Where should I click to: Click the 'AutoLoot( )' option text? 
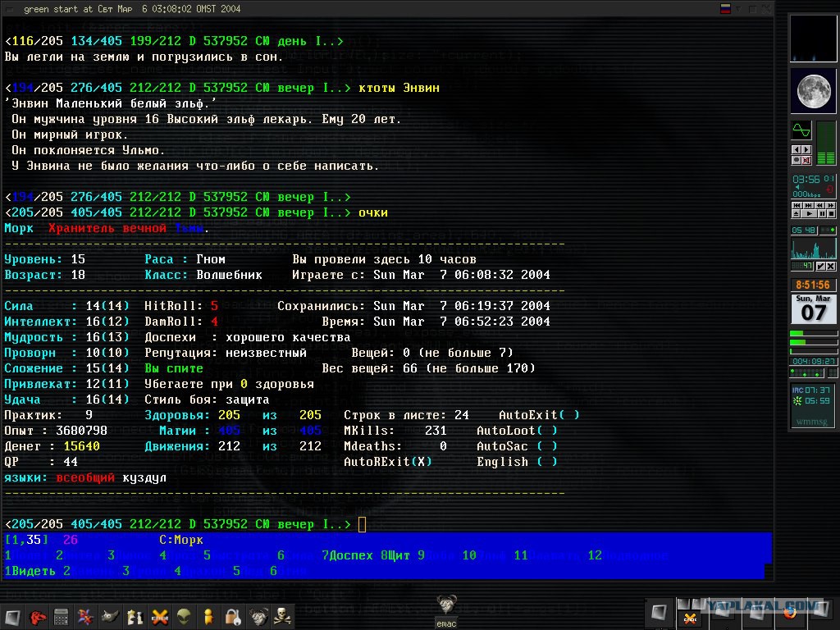coord(517,431)
